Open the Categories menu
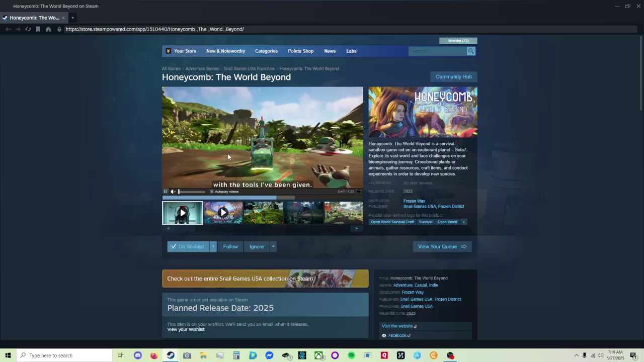 pyautogui.click(x=266, y=51)
